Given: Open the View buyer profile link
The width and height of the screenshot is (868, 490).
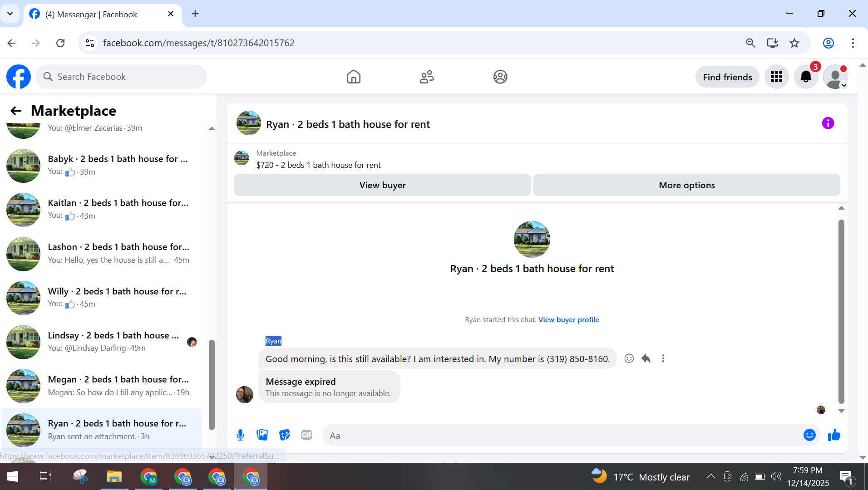Looking at the screenshot, I should 568,319.
